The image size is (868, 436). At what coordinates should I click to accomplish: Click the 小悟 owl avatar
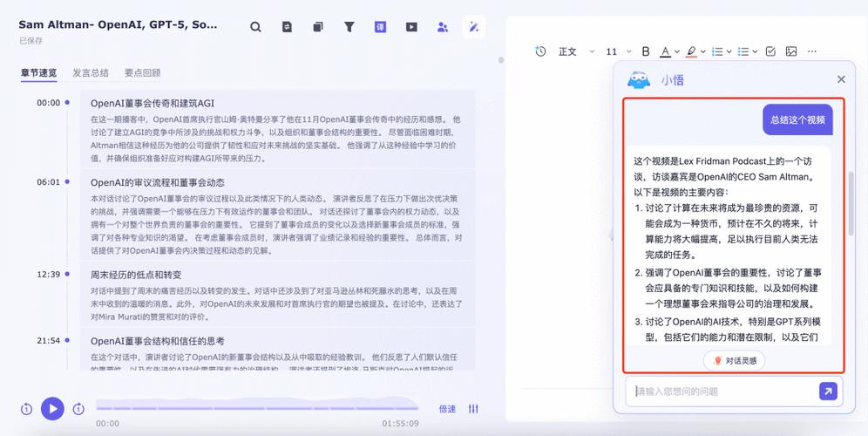tap(639, 79)
